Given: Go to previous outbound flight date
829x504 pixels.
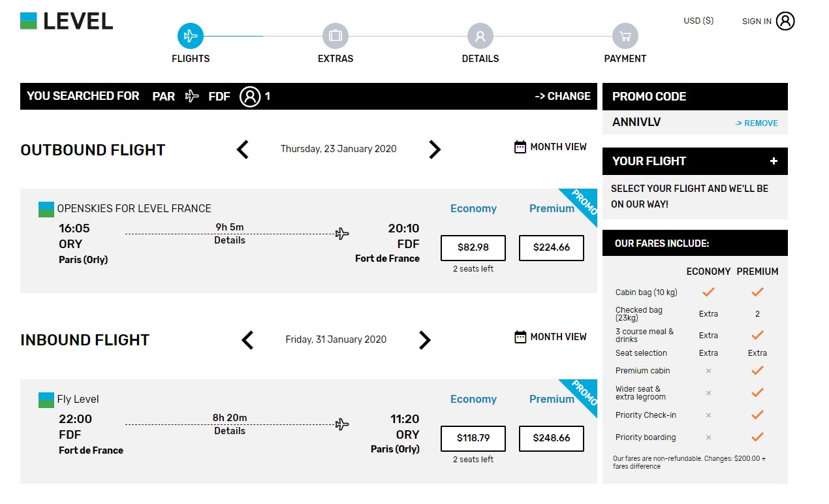Looking at the screenshot, I should (242, 150).
